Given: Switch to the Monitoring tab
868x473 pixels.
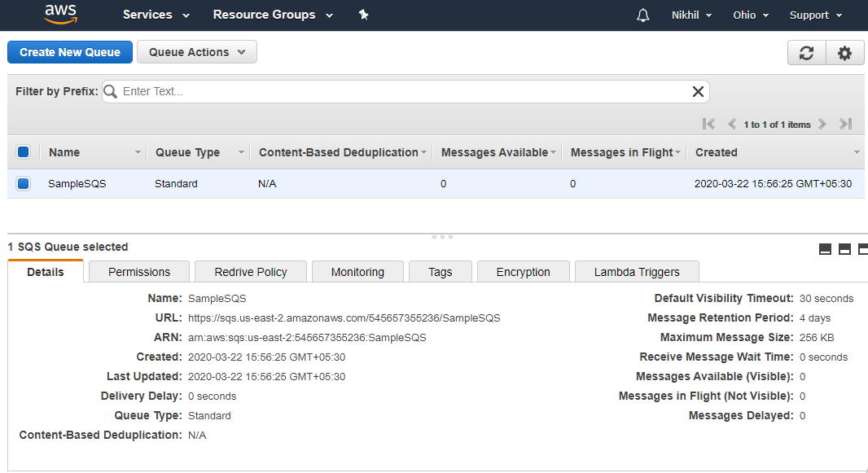Looking at the screenshot, I should pos(357,272).
